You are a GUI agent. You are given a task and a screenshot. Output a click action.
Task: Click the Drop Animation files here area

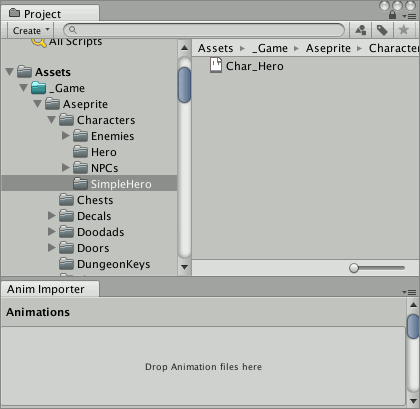click(x=203, y=367)
